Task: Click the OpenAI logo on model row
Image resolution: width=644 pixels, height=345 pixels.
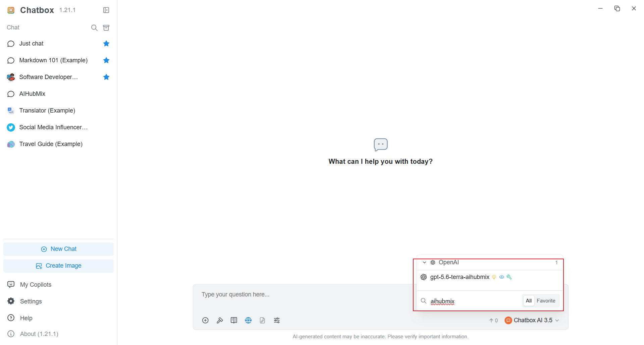Action: click(x=424, y=277)
